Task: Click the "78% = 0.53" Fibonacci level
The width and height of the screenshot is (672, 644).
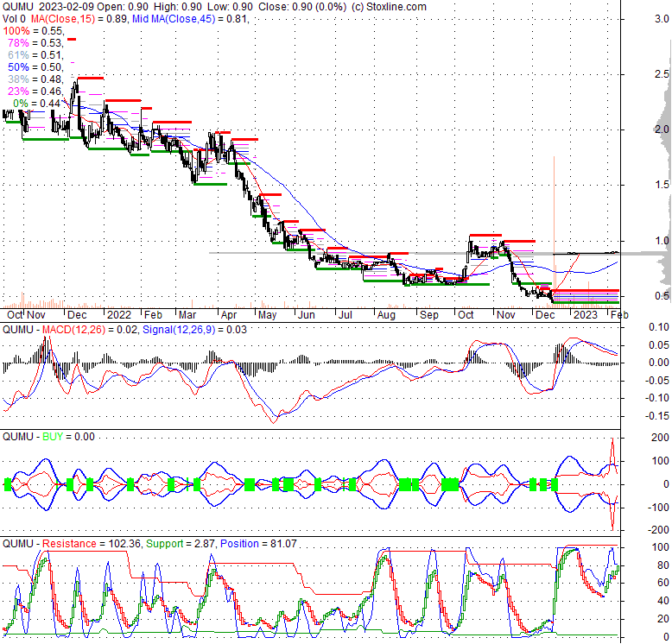Action: 35,43
